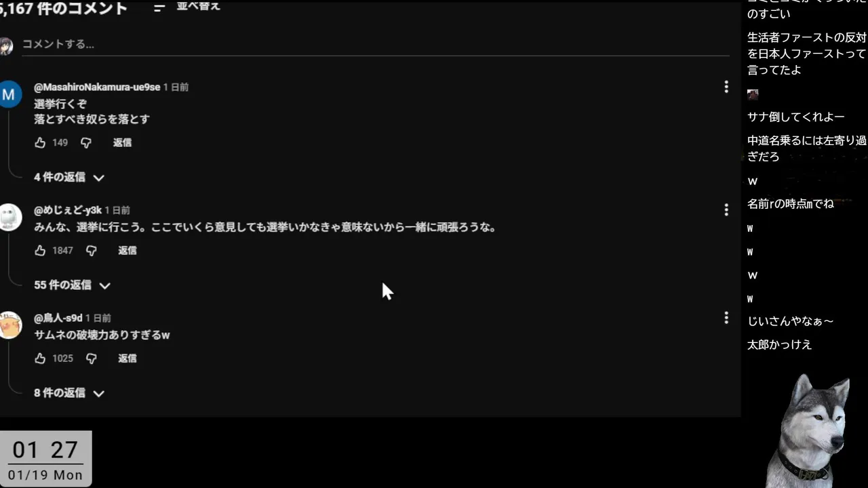Open options menu for @鳥人-s9d's comment
The height and width of the screenshot is (488, 868).
click(x=726, y=317)
